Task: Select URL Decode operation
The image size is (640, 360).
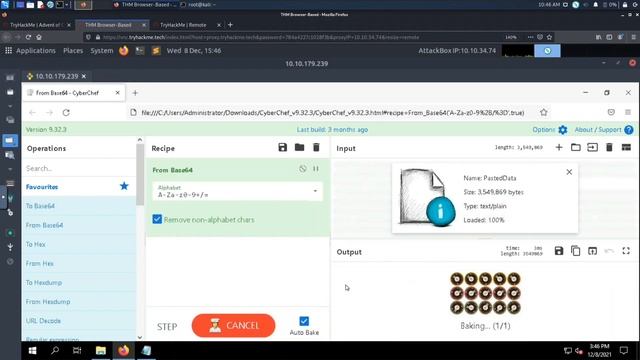Action: [79, 321]
